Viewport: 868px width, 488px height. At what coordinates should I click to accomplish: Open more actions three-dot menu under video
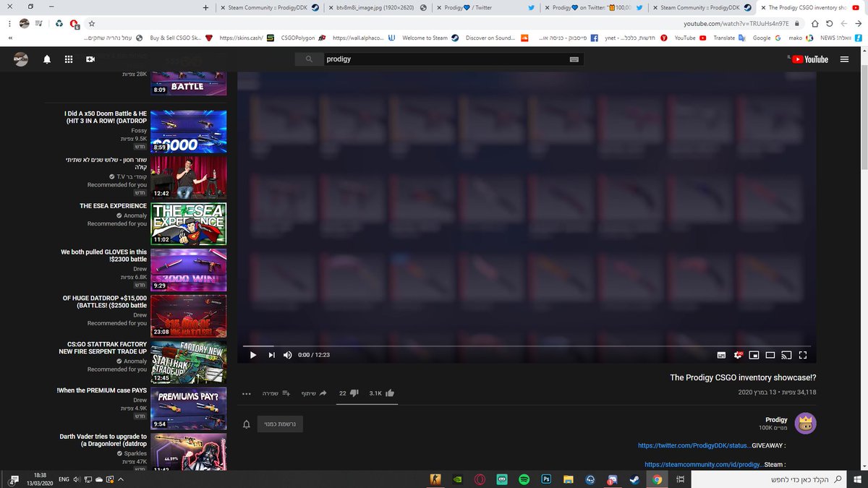247,393
